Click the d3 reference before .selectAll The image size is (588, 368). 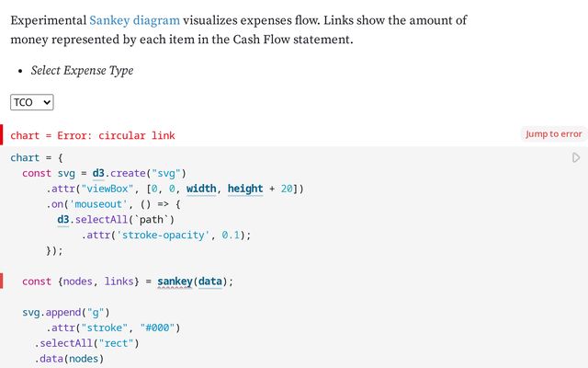pos(63,220)
